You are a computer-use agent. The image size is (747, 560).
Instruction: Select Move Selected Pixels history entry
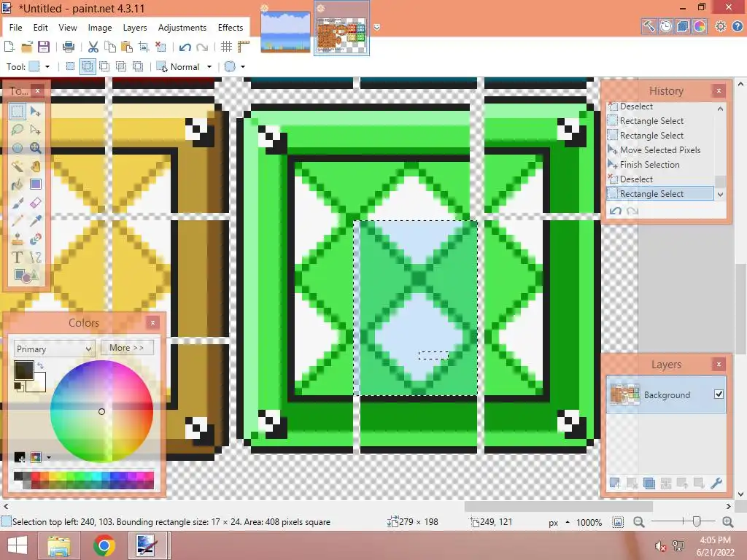(659, 150)
